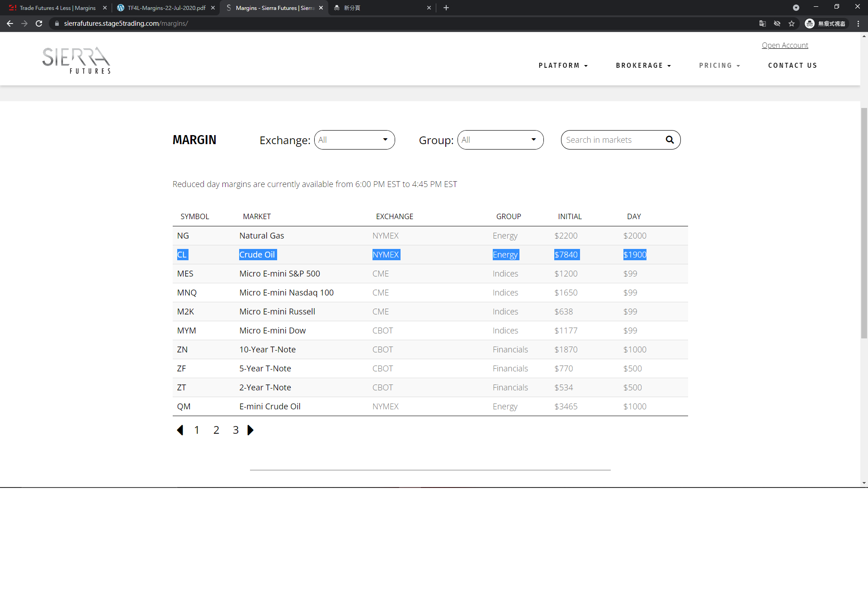Open the Group filter dropdown
The height and width of the screenshot is (600, 868).
tap(500, 140)
